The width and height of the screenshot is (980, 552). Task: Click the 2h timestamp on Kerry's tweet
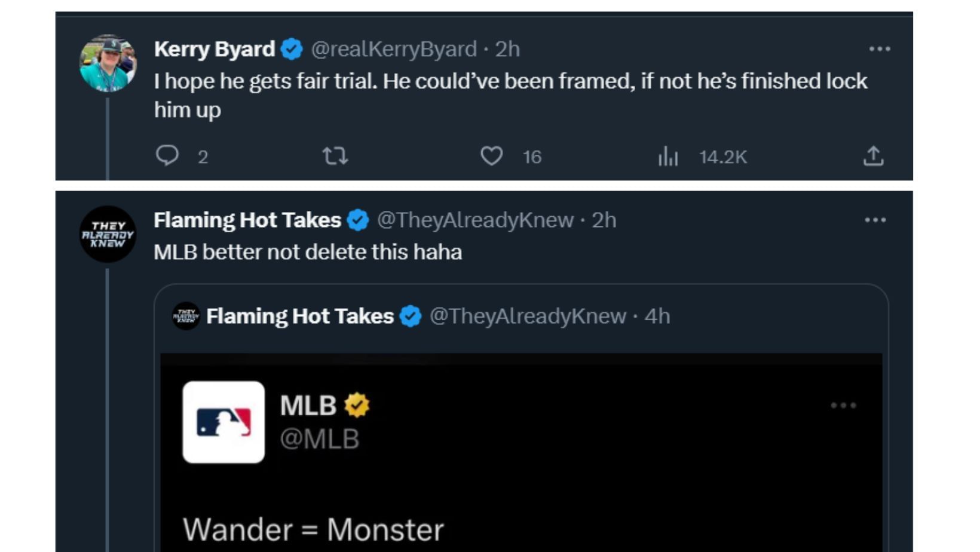[x=507, y=49]
